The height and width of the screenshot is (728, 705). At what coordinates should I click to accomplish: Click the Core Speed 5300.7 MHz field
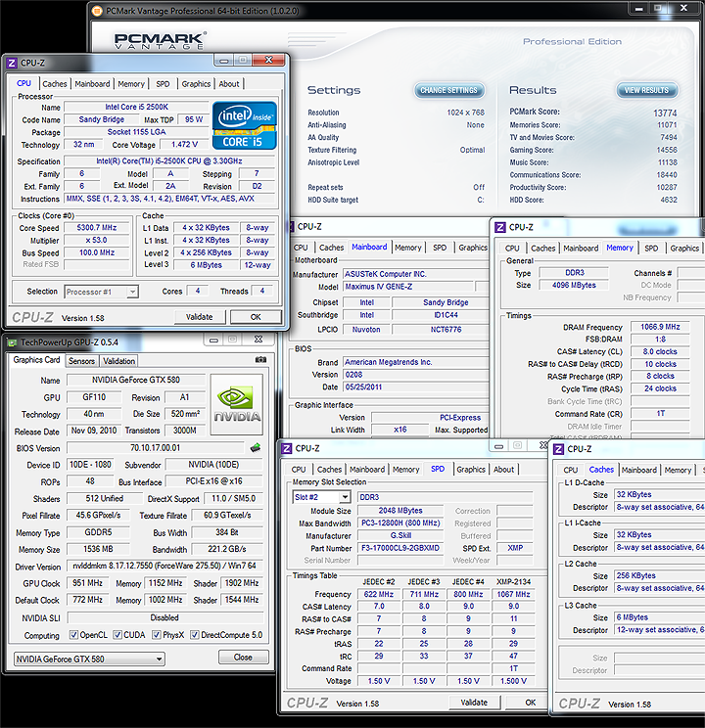point(97,228)
